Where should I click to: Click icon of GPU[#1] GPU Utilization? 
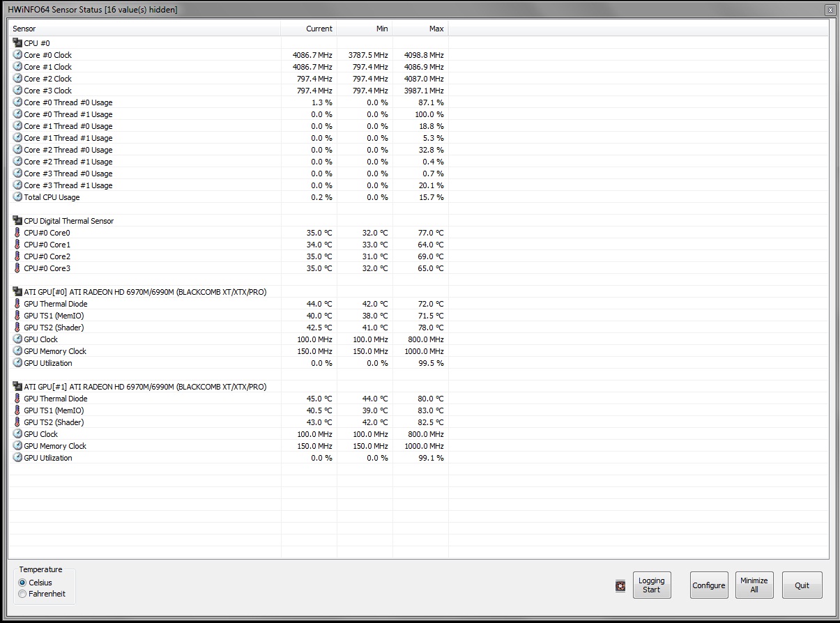(17, 458)
